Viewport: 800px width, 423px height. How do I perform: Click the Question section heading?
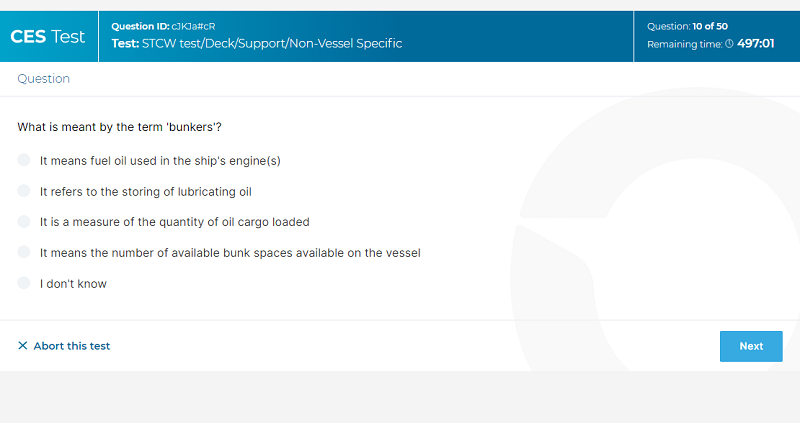pyautogui.click(x=43, y=79)
